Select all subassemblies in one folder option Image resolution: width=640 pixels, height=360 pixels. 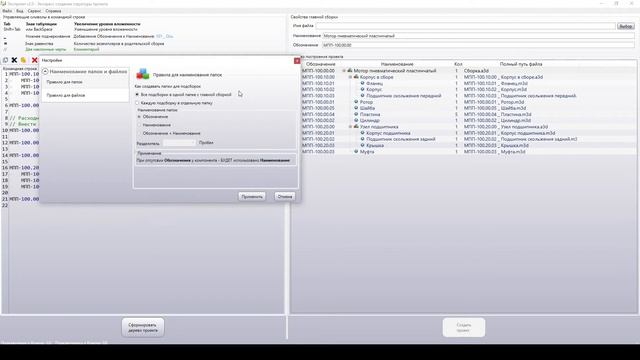click(137, 94)
